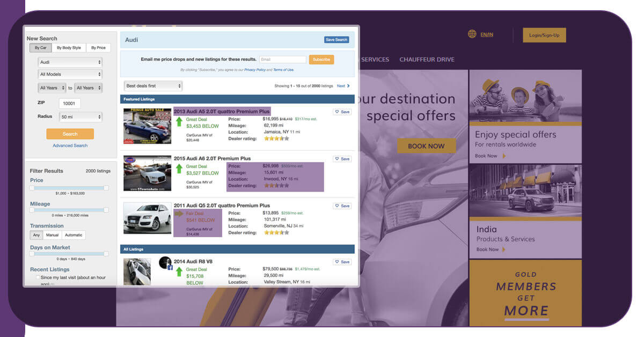
Task: Open the 2014 Audi R8 V8 title
Action: (193, 262)
